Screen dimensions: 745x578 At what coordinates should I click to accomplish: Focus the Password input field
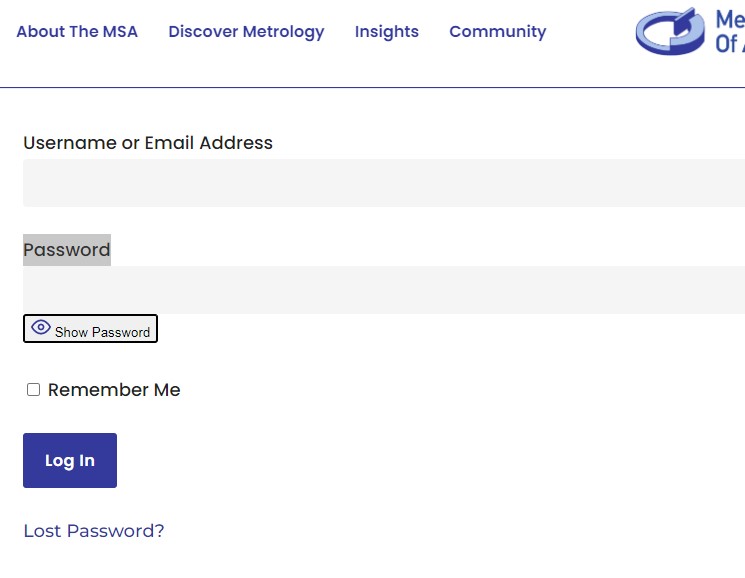(384, 290)
